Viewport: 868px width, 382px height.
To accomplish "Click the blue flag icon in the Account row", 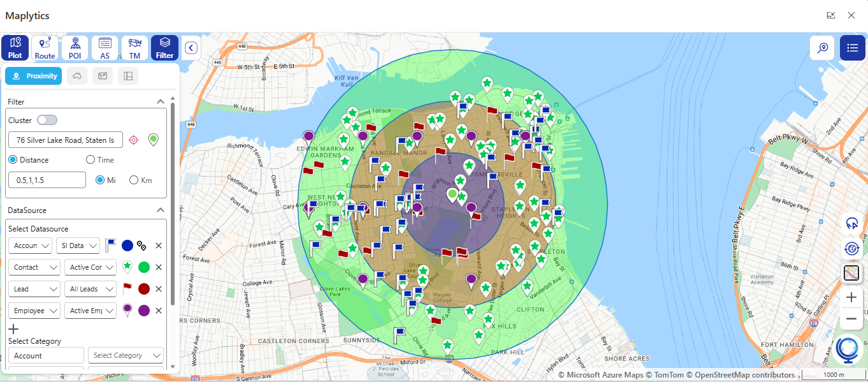I will click(110, 245).
